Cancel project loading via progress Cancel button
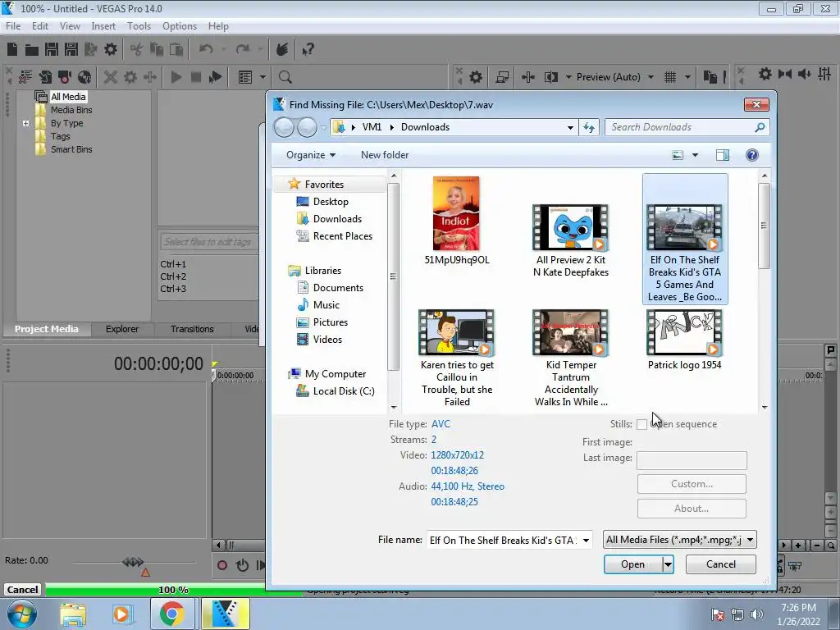 (22, 590)
